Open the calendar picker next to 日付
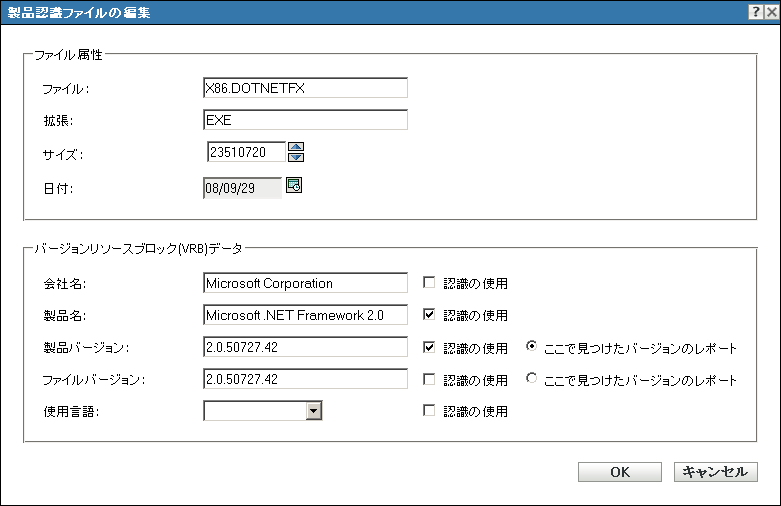 [294, 185]
